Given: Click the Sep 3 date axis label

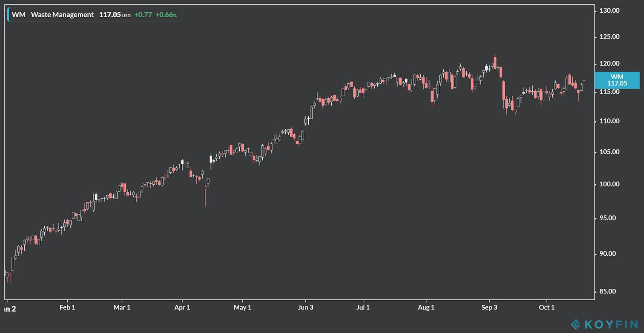Looking at the screenshot, I should [x=489, y=307].
